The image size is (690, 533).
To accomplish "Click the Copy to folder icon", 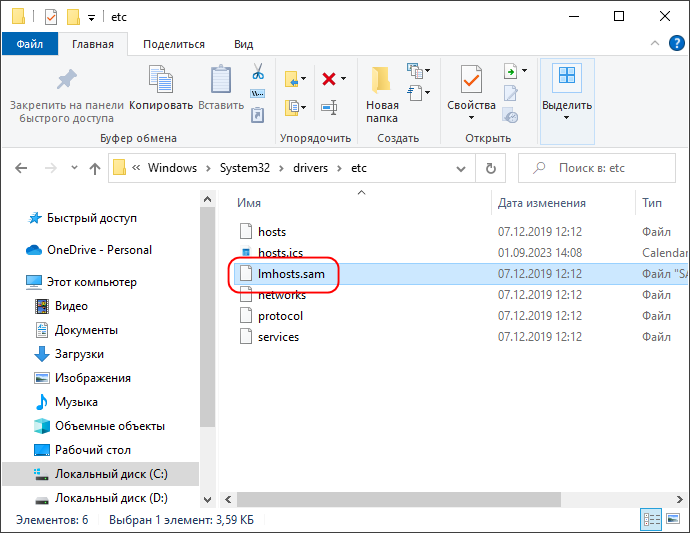I will coord(292,107).
